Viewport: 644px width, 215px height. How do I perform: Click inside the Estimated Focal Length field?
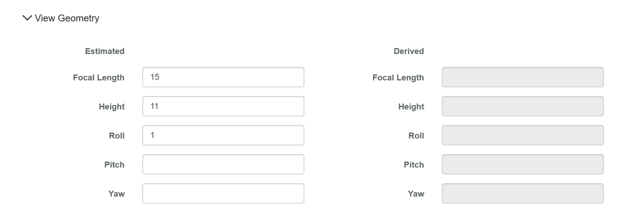pyautogui.click(x=223, y=77)
